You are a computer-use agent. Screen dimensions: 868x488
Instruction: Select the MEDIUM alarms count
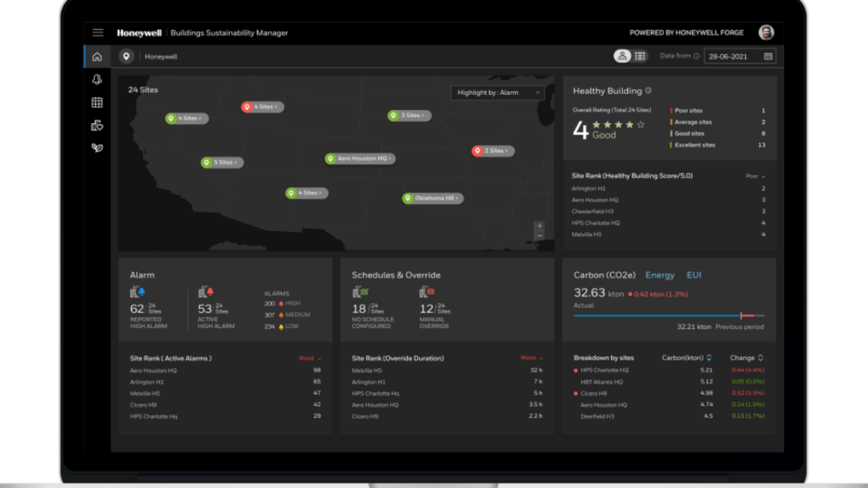pyautogui.click(x=287, y=315)
